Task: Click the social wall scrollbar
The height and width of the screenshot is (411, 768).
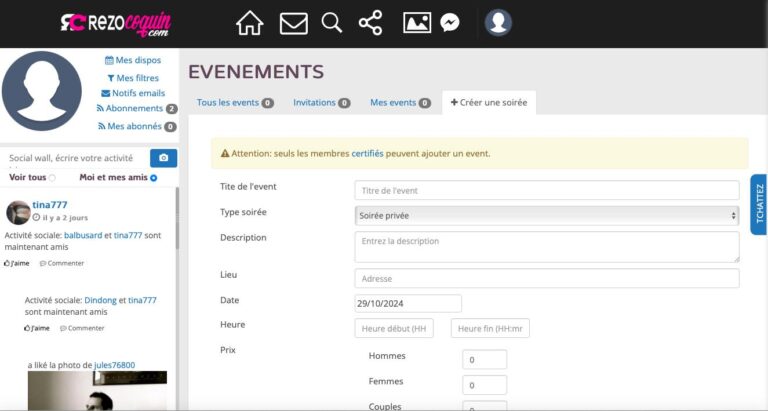Action: pyautogui.click(x=177, y=219)
